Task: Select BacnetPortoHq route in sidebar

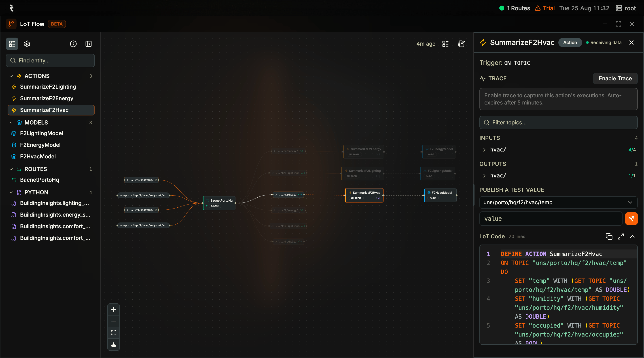Action: tap(51, 180)
